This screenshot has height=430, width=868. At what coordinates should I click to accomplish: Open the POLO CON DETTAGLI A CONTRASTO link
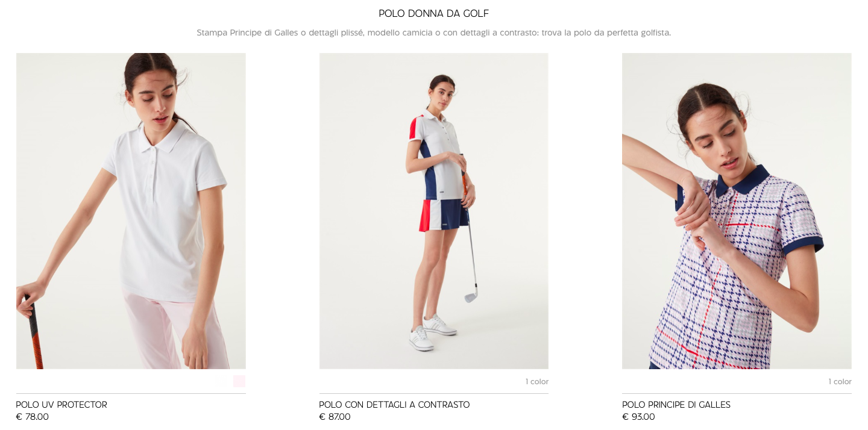394,405
